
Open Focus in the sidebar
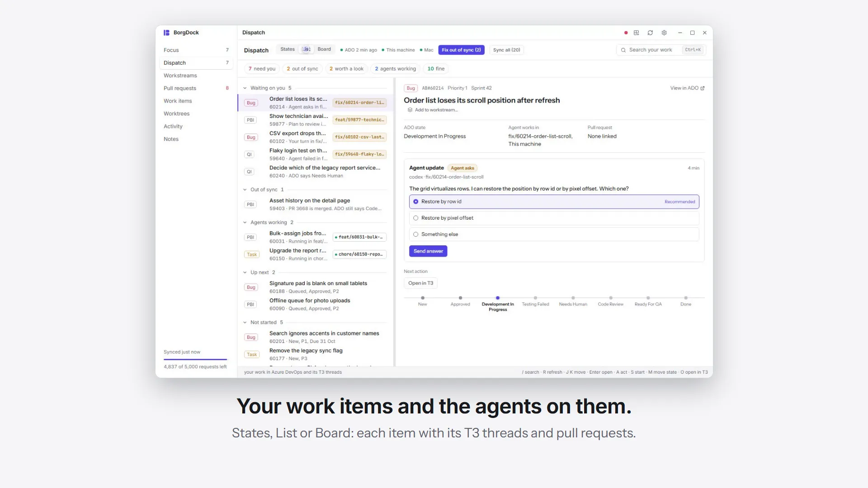click(196, 50)
